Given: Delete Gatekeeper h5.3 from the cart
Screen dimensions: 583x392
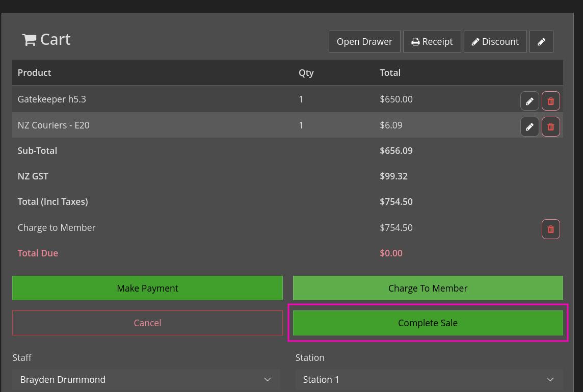Looking at the screenshot, I should click(x=550, y=101).
